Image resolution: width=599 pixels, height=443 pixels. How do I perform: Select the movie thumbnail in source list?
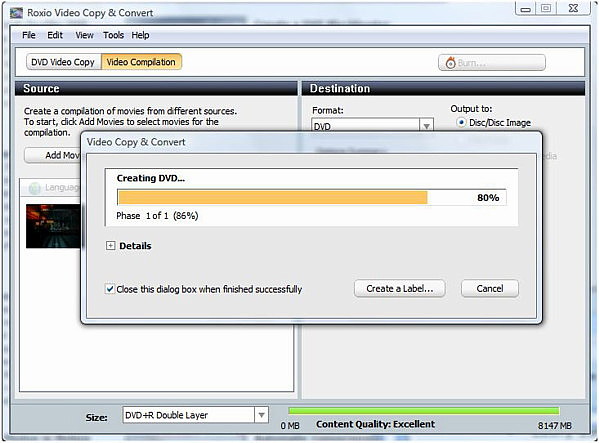[53, 226]
